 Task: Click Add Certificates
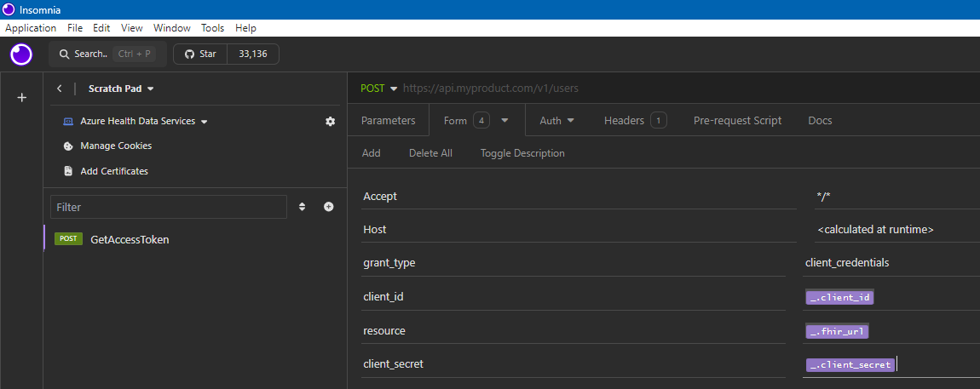114,171
